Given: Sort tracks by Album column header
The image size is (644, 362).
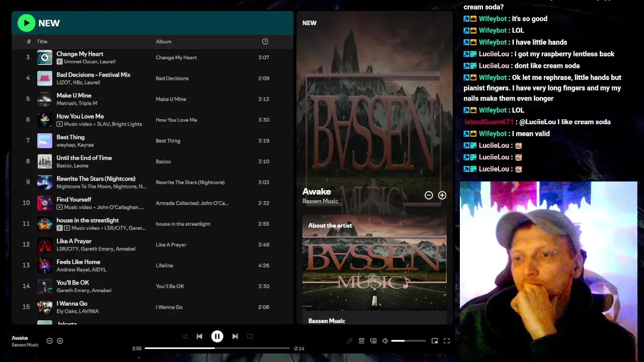Looking at the screenshot, I should coord(164,42).
